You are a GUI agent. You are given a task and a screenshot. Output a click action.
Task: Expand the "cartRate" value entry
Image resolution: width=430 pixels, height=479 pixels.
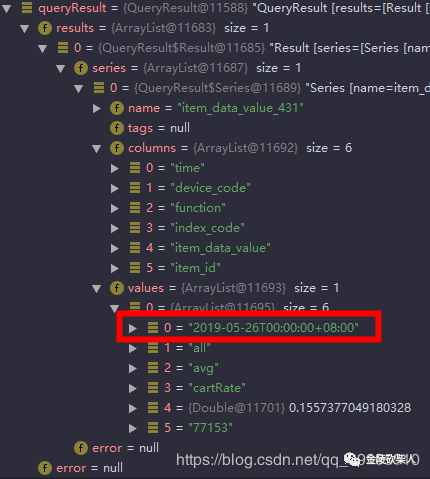point(133,388)
